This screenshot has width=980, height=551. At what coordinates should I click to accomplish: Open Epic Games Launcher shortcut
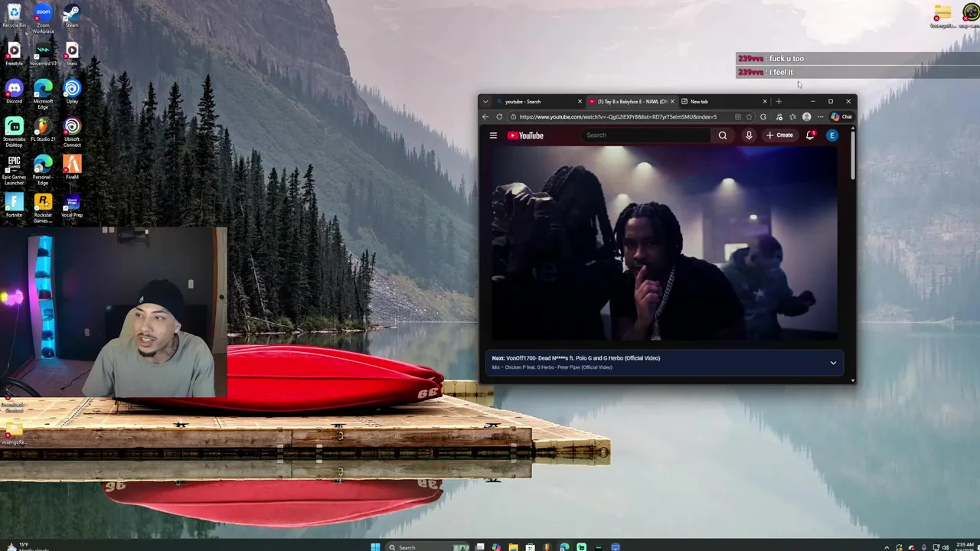click(14, 170)
